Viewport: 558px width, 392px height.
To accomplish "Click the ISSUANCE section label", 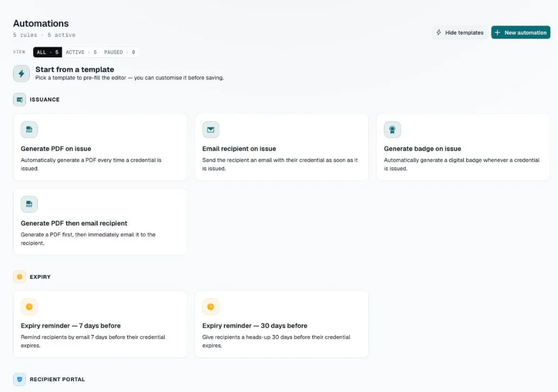I will click(44, 100).
